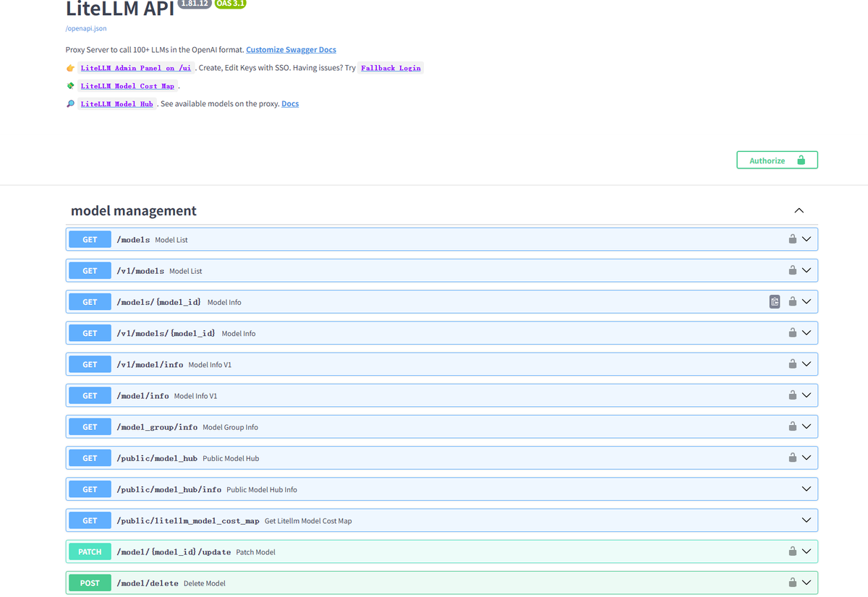
Task: Click the /models/{model_id} path text
Action: pyautogui.click(x=159, y=301)
